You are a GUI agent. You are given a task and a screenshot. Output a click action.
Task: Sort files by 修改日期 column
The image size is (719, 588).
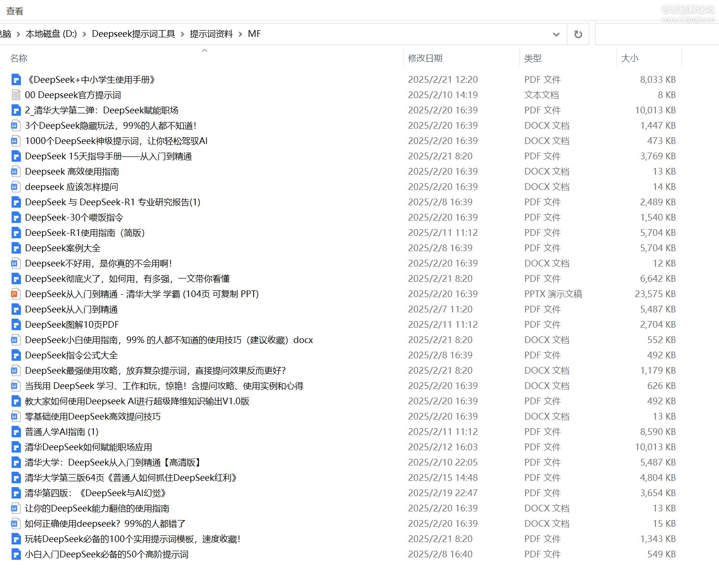[x=425, y=58]
